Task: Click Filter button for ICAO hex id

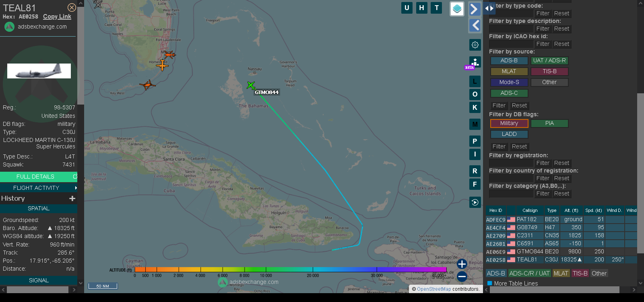Action: click(x=543, y=44)
